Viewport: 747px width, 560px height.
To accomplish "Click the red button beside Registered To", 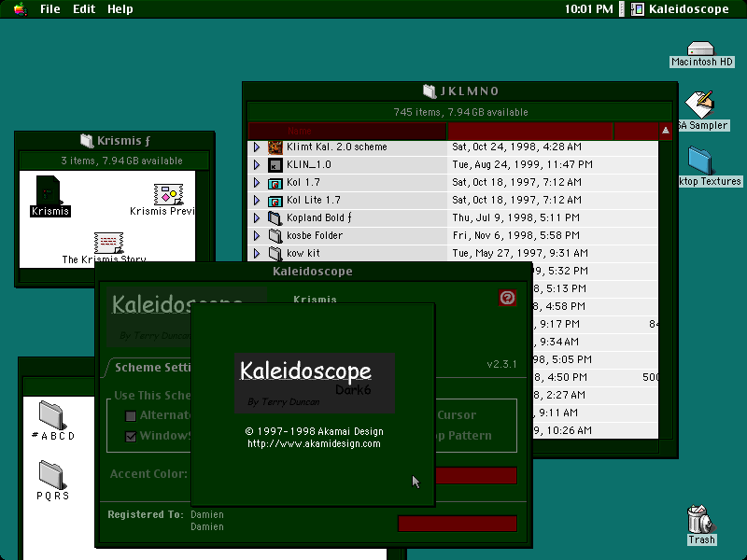I will coord(458,524).
